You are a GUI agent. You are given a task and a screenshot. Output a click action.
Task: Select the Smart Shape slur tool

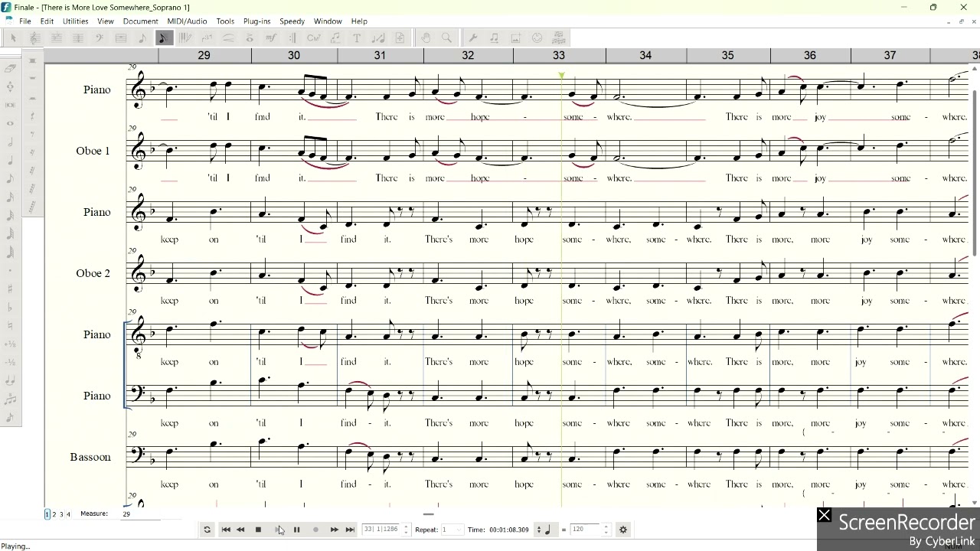click(228, 37)
